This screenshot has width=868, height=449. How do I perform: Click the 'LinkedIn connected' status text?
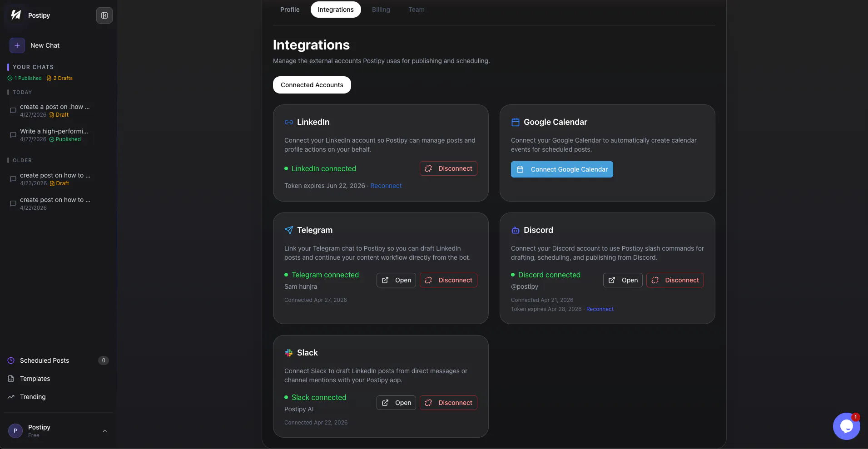point(324,168)
